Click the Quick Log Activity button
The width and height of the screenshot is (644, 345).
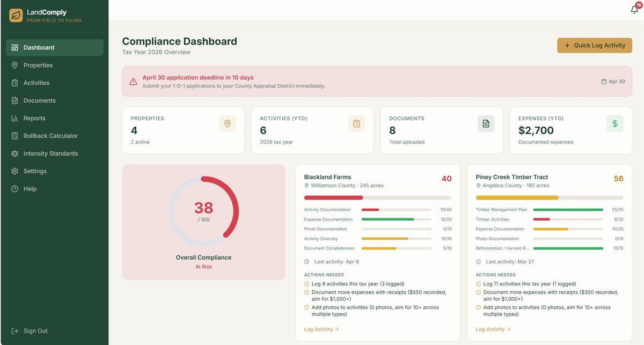point(595,46)
